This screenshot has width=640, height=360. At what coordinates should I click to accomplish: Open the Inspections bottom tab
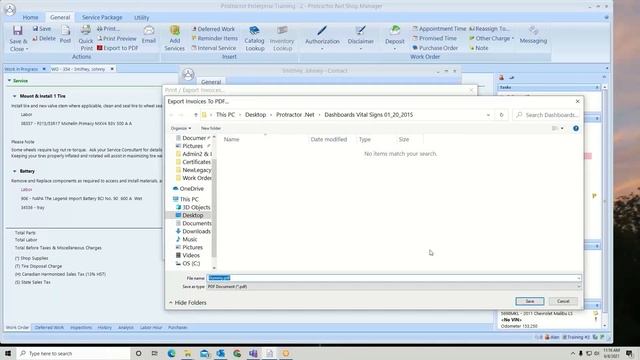pyautogui.click(x=81, y=327)
